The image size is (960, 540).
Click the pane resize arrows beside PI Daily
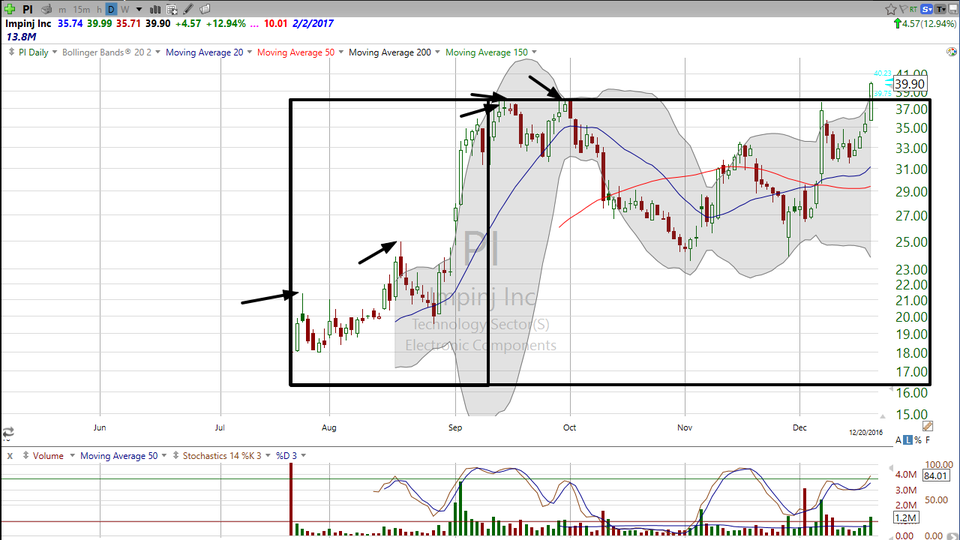click(x=11, y=52)
